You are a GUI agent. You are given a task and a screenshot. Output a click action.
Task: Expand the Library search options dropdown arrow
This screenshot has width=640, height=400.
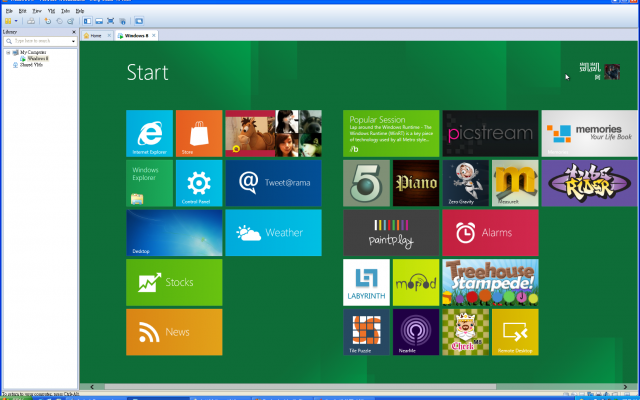pos(73,41)
